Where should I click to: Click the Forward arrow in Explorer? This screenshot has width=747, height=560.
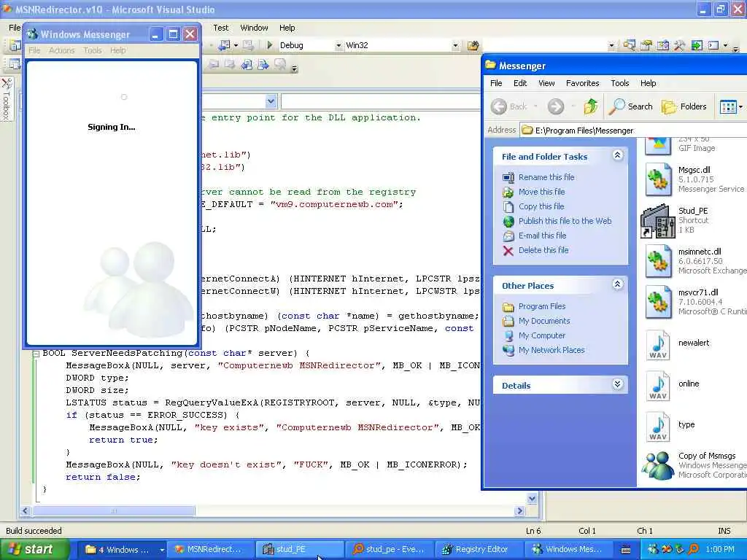pos(555,106)
